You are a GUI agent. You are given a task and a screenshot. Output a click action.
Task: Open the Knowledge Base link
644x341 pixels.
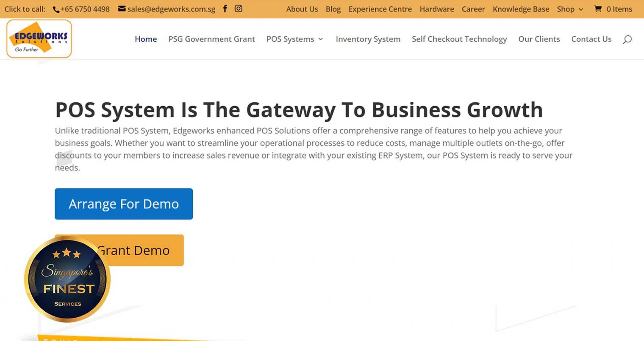click(521, 9)
